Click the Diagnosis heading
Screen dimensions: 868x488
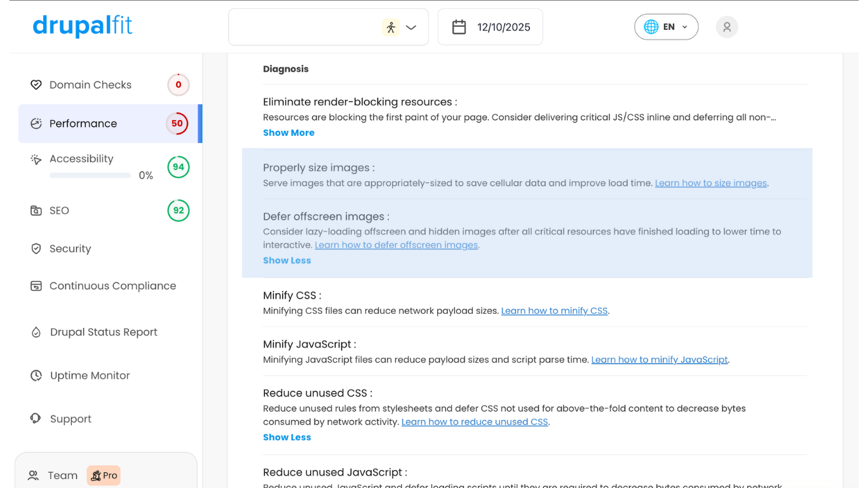pyautogui.click(x=286, y=69)
